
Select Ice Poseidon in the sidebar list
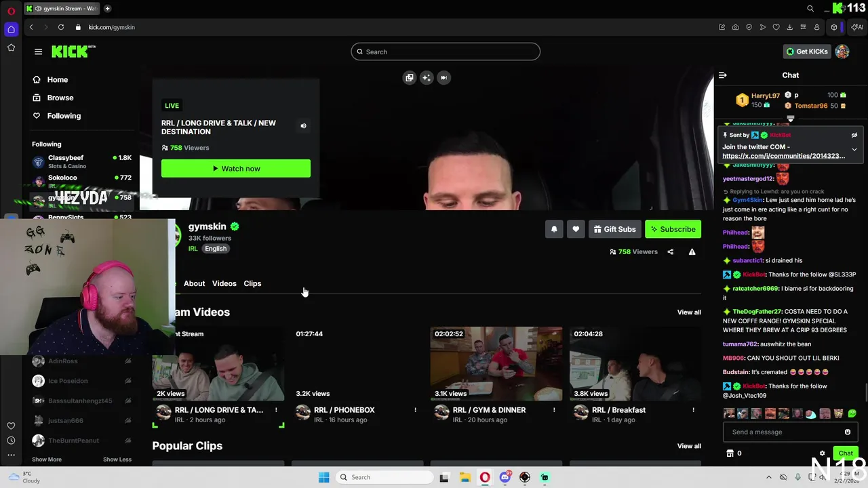click(81, 381)
